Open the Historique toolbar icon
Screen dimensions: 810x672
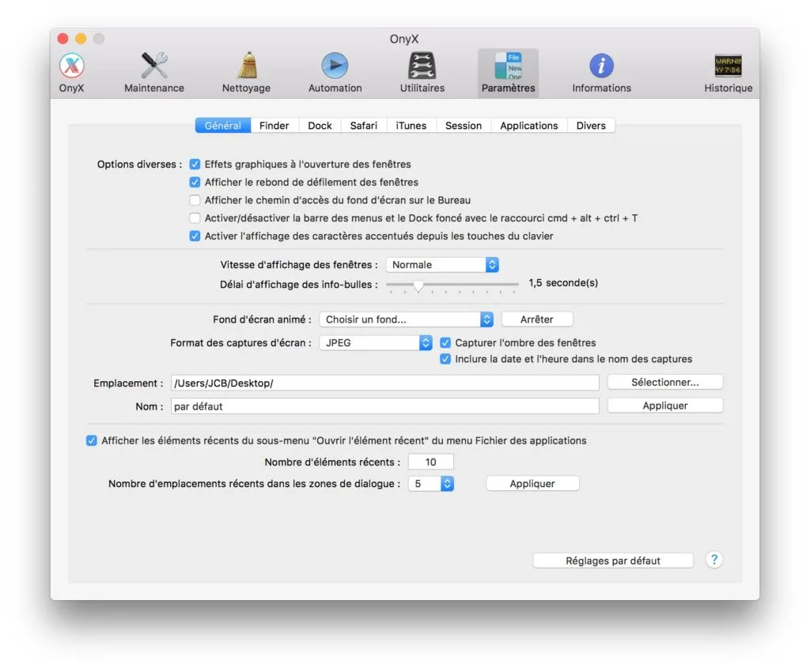727,71
